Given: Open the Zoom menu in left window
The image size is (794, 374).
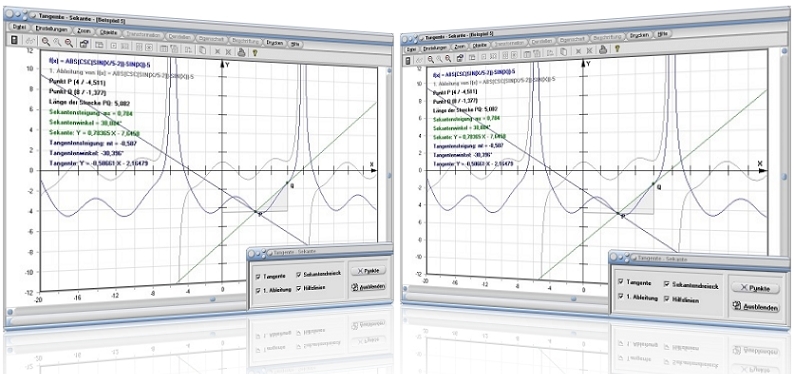Looking at the screenshot, I should pyautogui.click(x=84, y=30).
